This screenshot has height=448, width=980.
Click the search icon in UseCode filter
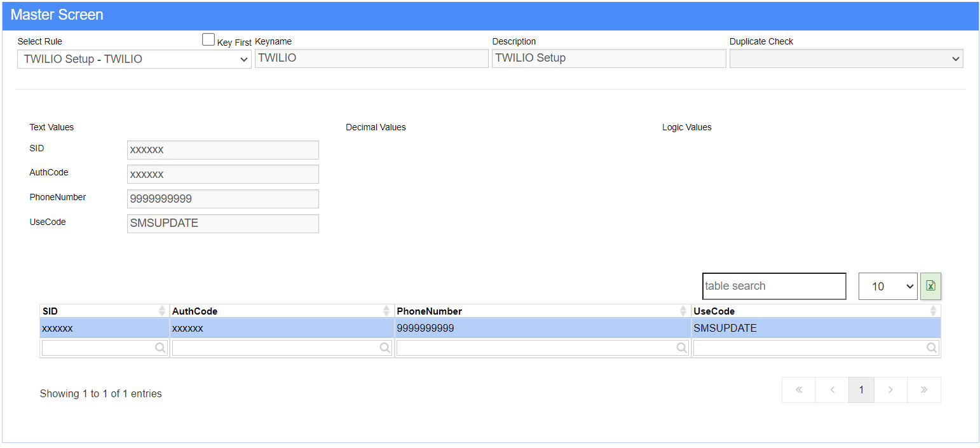point(932,348)
